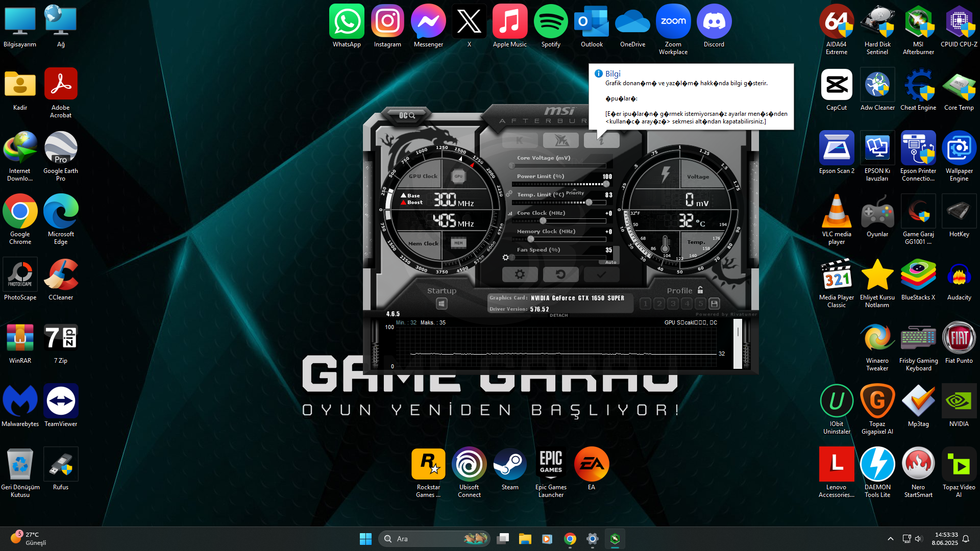Viewport: 980px width, 551px height.
Task: Open fan speed settings gear beside Fan Speed
Action: tap(505, 258)
